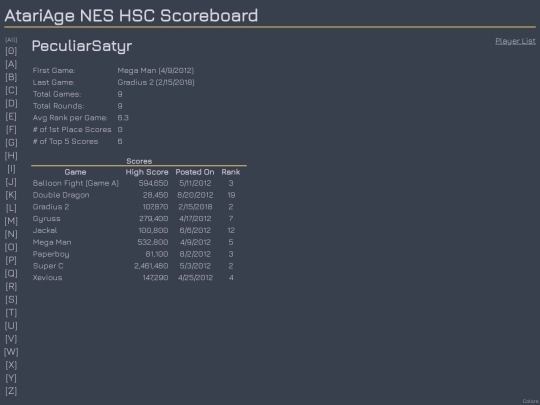Select Double Dragon game entry
Image resolution: width=540 pixels, height=405 pixels.
point(61,195)
